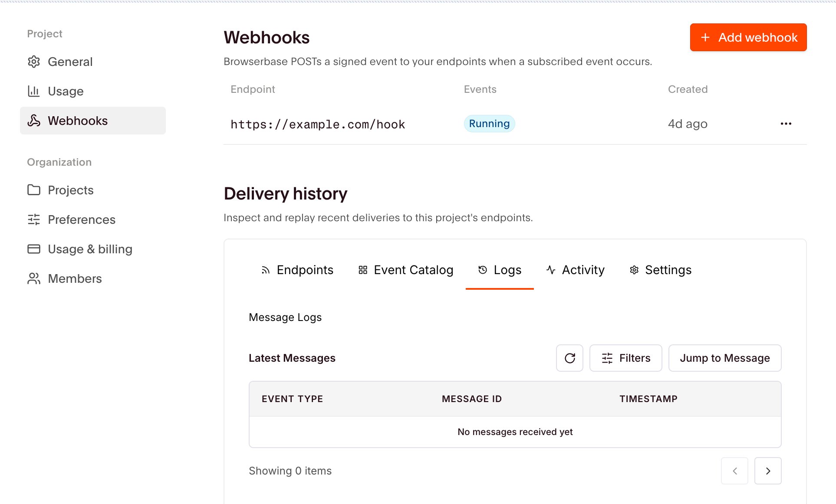Go to the next page of messages
Screen dimensions: 836x504
point(768,471)
